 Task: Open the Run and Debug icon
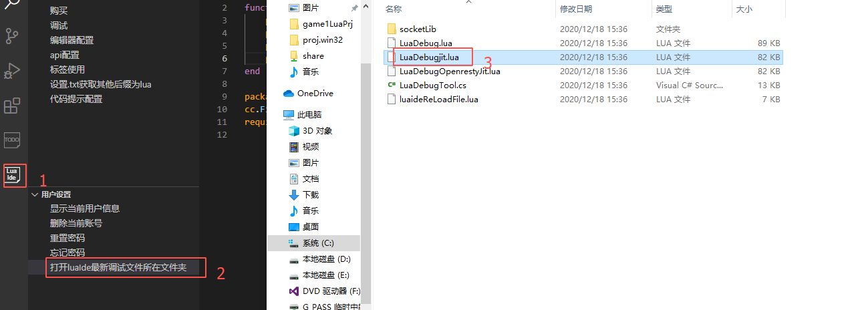[13, 71]
